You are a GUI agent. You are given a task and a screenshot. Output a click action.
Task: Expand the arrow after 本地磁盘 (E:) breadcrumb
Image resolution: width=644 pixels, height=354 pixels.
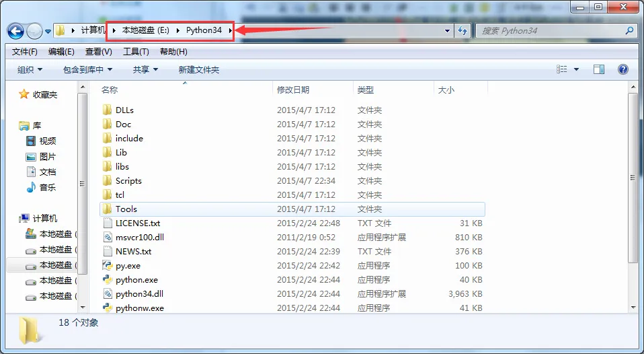(178, 30)
